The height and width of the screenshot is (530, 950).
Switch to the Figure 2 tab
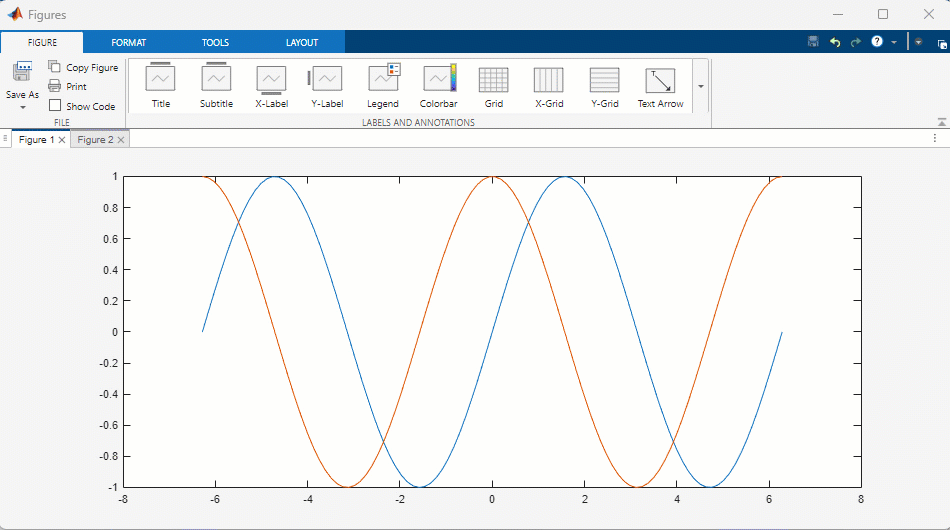(x=95, y=140)
